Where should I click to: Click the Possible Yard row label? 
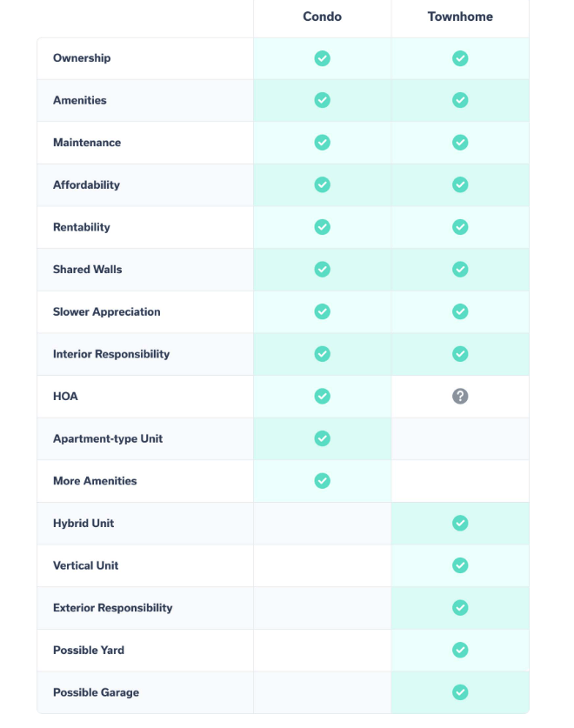88,650
